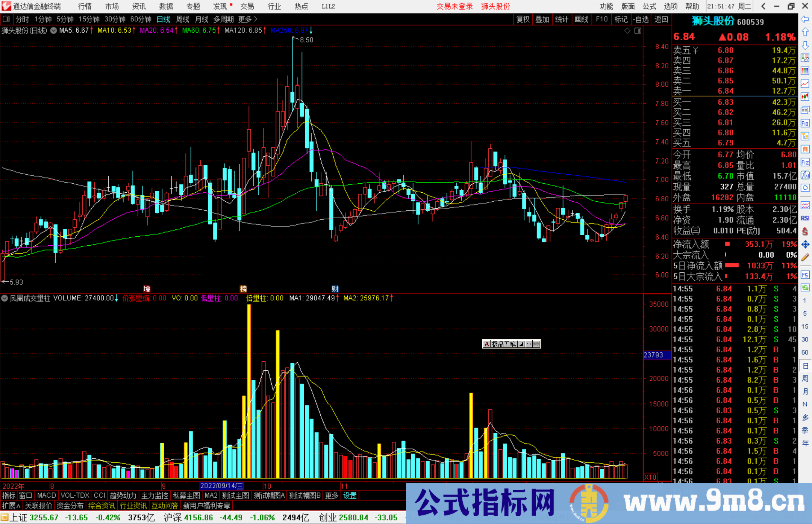
Task: Click the 复权 button
Action: [523, 19]
